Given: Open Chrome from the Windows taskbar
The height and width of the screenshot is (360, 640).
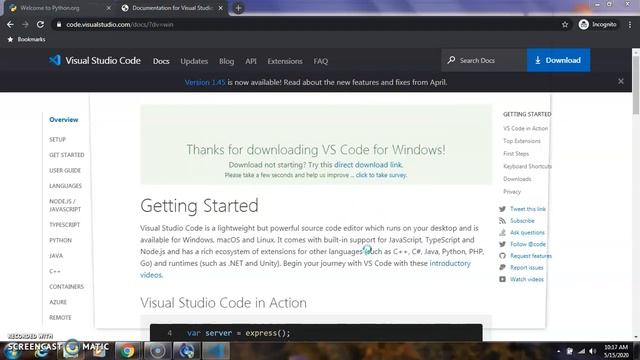Looking at the screenshot, I should point(127,351).
